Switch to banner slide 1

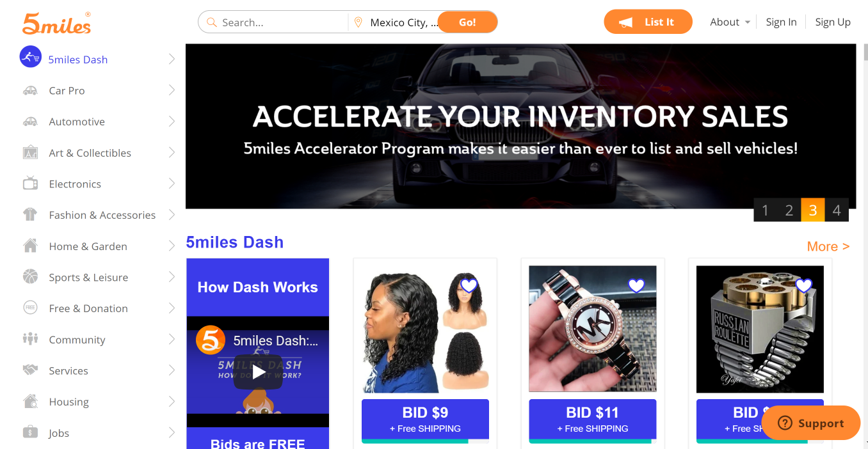pos(766,210)
